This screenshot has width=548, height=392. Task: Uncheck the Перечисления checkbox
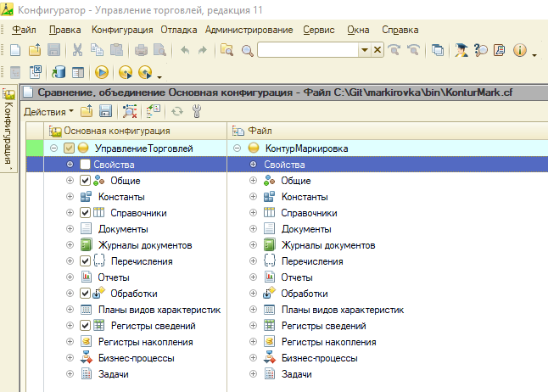click(x=86, y=260)
